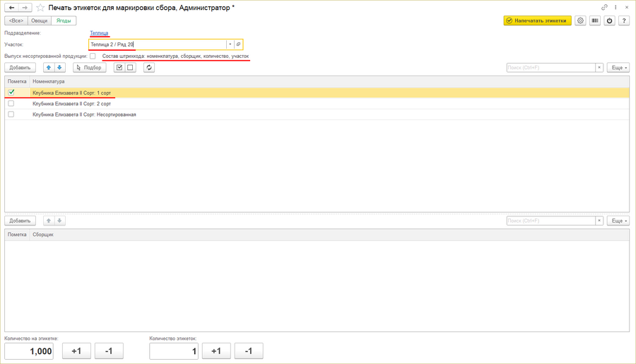Decrease Количество этикеток by -1
The width and height of the screenshot is (636, 364).
tap(249, 351)
